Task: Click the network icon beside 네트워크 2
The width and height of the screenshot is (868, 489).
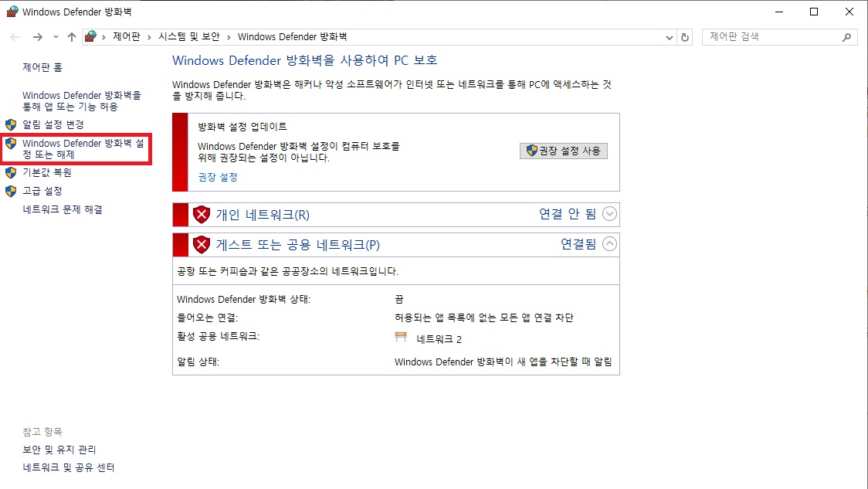Action: click(x=402, y=337)
